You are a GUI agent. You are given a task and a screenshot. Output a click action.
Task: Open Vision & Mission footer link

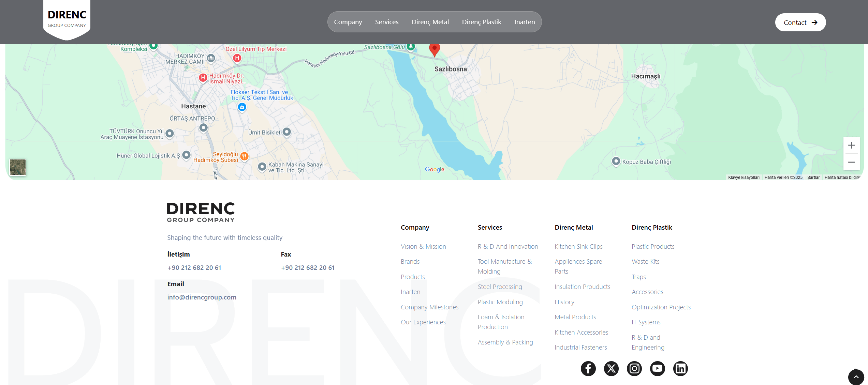pyautogui.click(x=423, y=246)
